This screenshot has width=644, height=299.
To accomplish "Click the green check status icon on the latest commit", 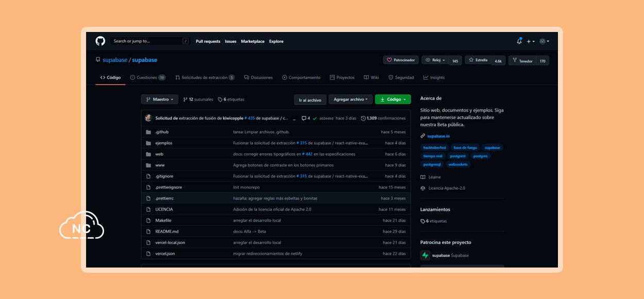I will [314, 118].
